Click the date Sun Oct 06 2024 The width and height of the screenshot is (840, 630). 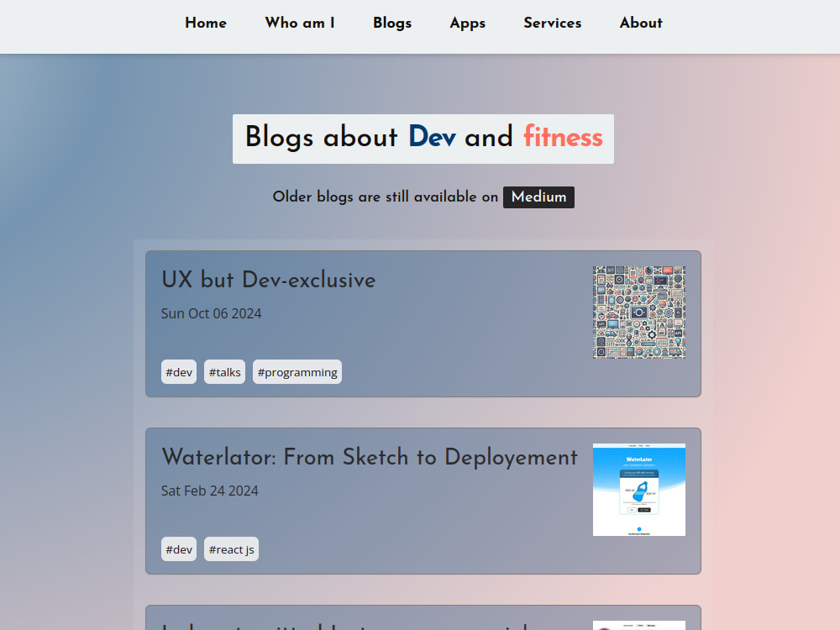point(211,313)
